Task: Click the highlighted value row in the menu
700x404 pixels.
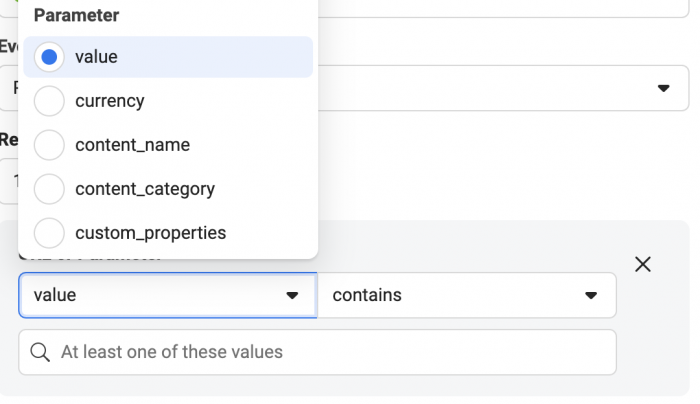Action: click(168, 57)
